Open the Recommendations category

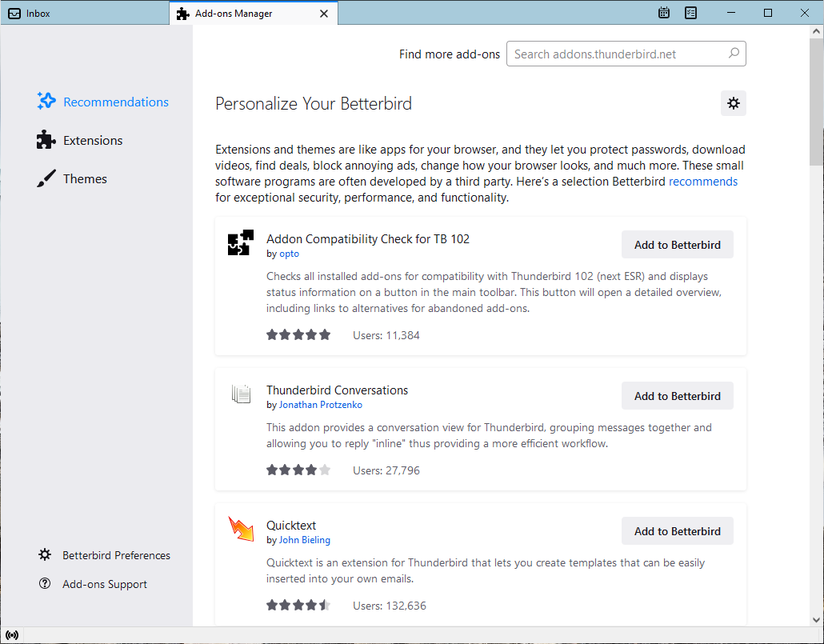[x=103, y=102]
